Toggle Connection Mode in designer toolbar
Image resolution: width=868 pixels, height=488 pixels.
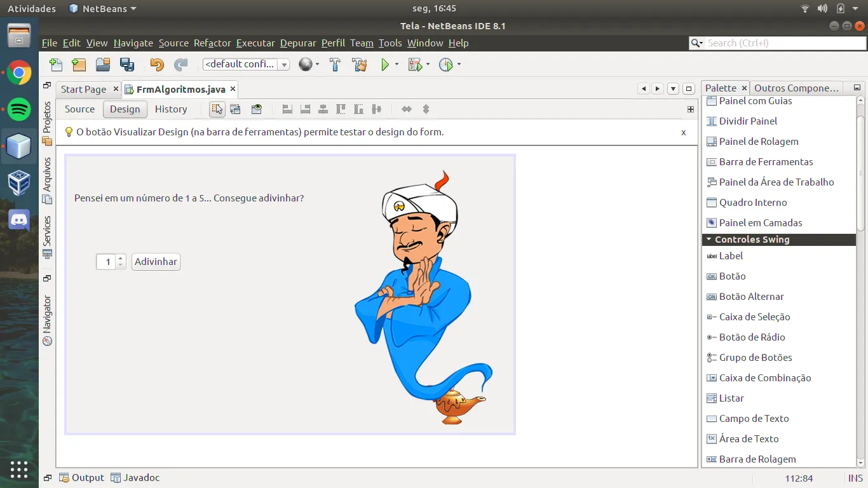[235, 109]
